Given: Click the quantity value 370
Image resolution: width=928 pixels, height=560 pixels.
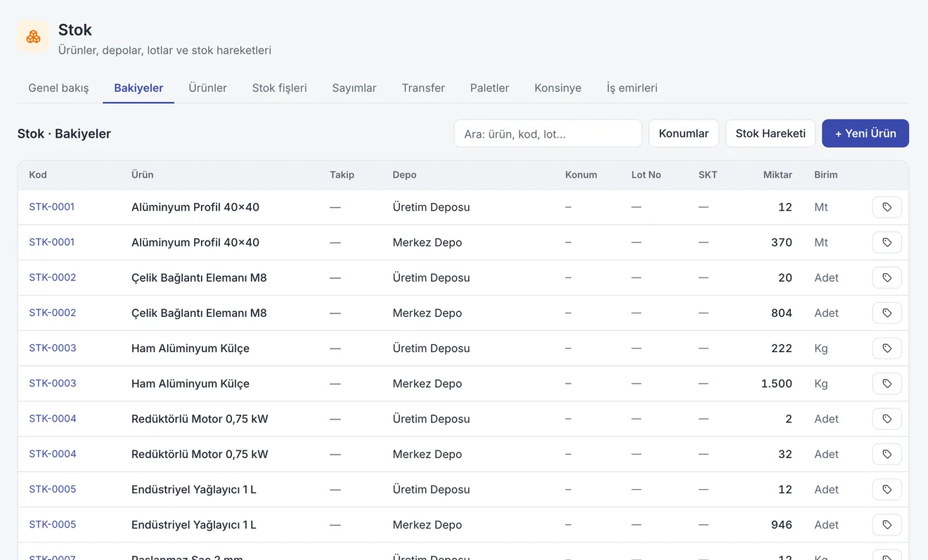Looking at the screenshot, I should click(x=782, y=242).
